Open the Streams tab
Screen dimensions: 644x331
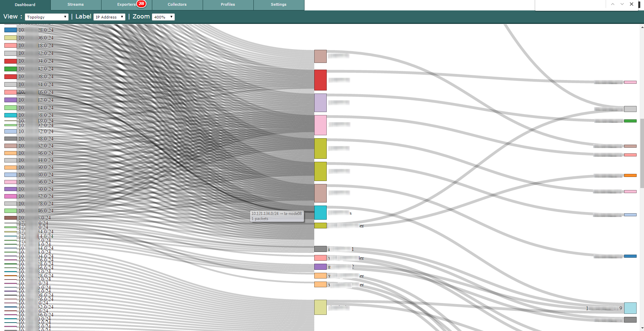pos(76,5)
